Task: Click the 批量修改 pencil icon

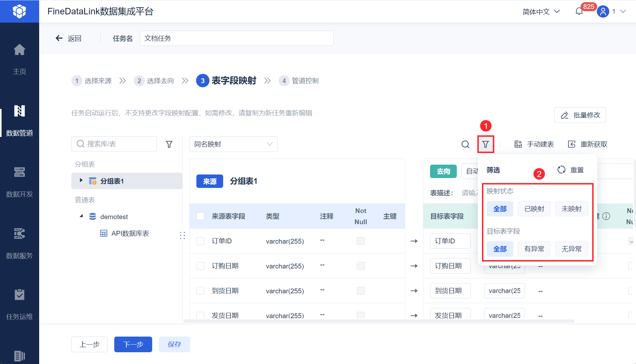Action: click(565, 115)
